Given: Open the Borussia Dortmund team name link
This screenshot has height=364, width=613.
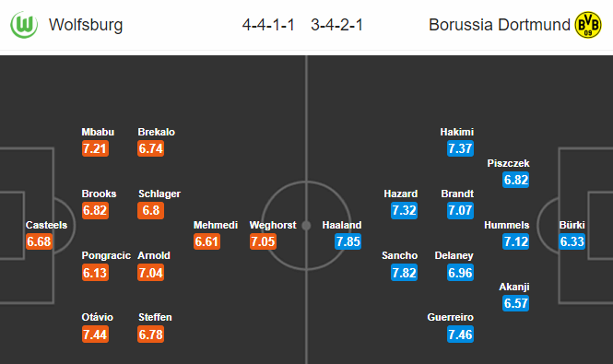Looking at the screenshot, I should (500, 25).
